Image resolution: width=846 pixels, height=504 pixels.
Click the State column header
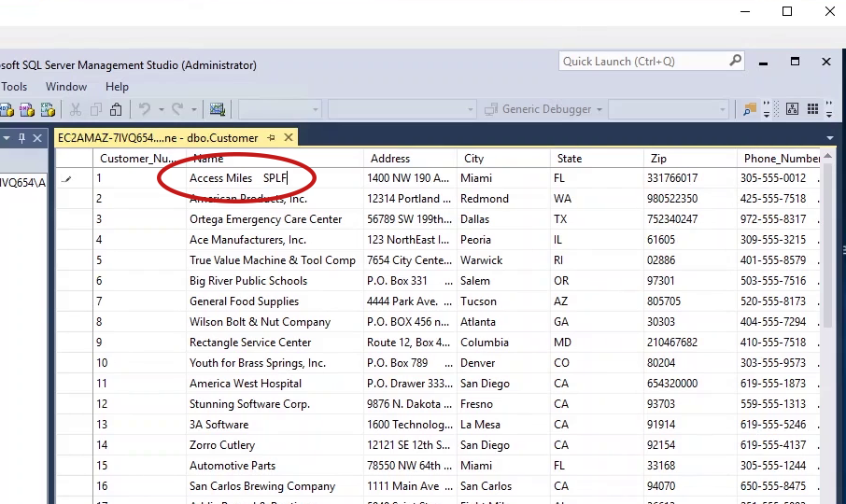(x=596, y=159)
